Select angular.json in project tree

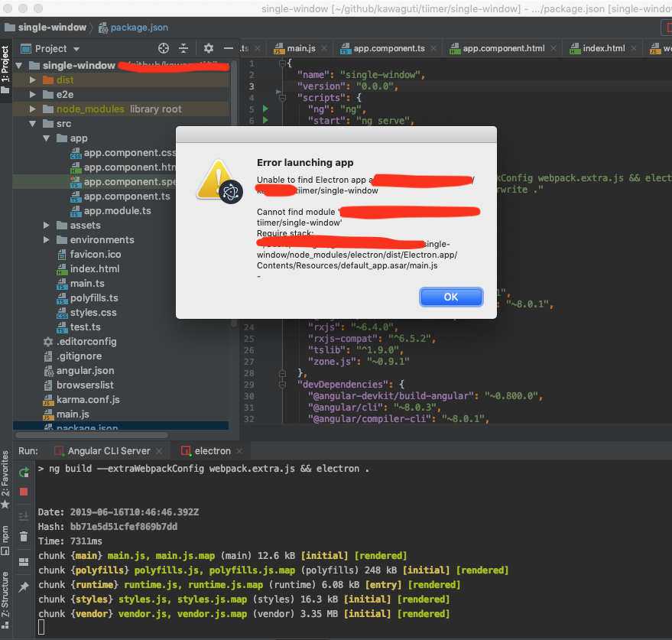tap(85, 371)
